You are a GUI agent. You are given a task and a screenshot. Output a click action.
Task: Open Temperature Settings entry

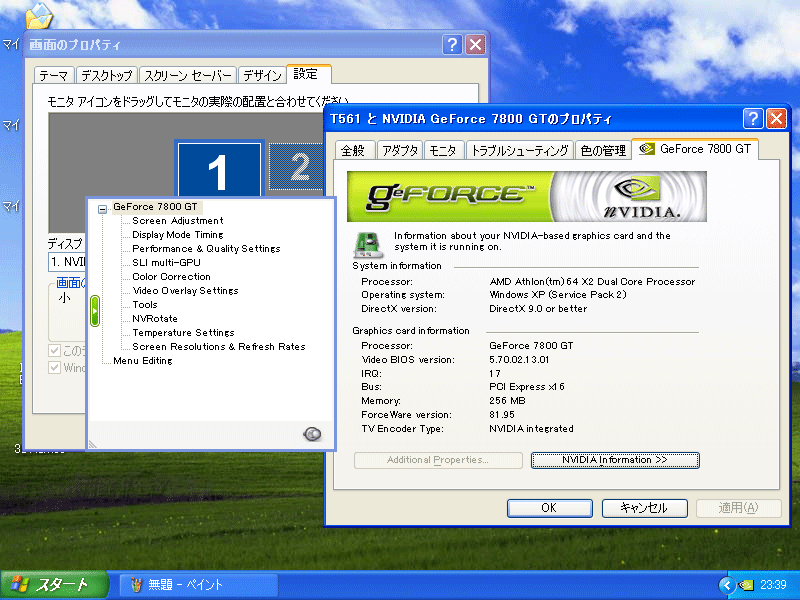point(183,333)
